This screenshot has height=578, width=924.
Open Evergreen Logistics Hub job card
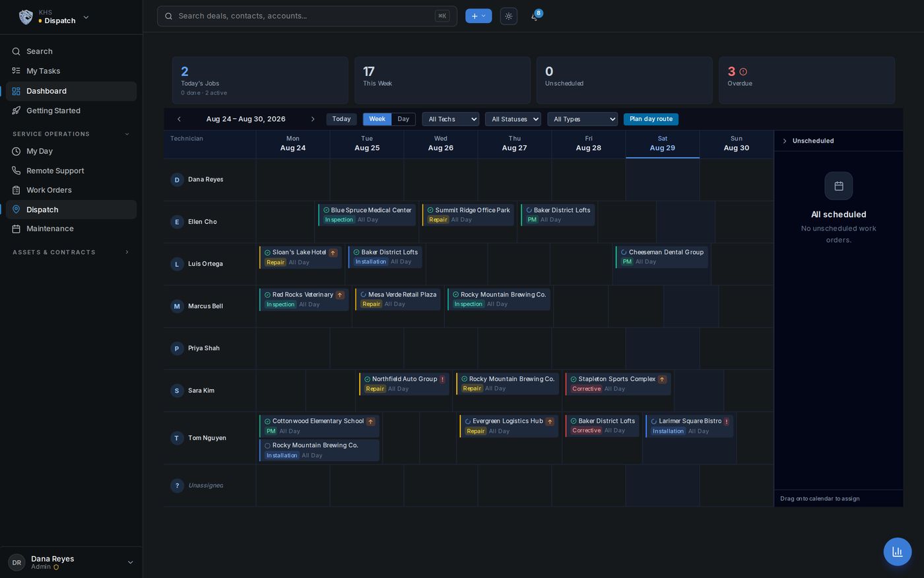tap(509, 426)
